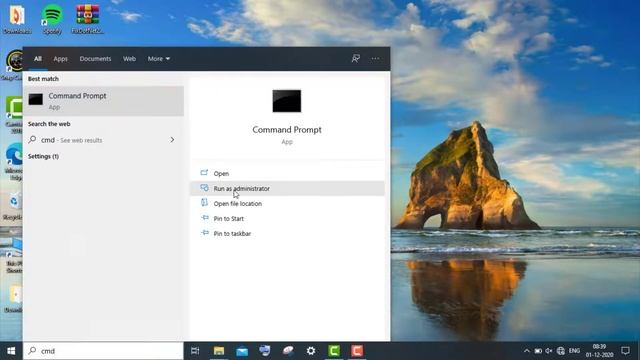Screen dimensions: 640x360
Task: Expand the More filter dropdown
Action: [159, 59]
